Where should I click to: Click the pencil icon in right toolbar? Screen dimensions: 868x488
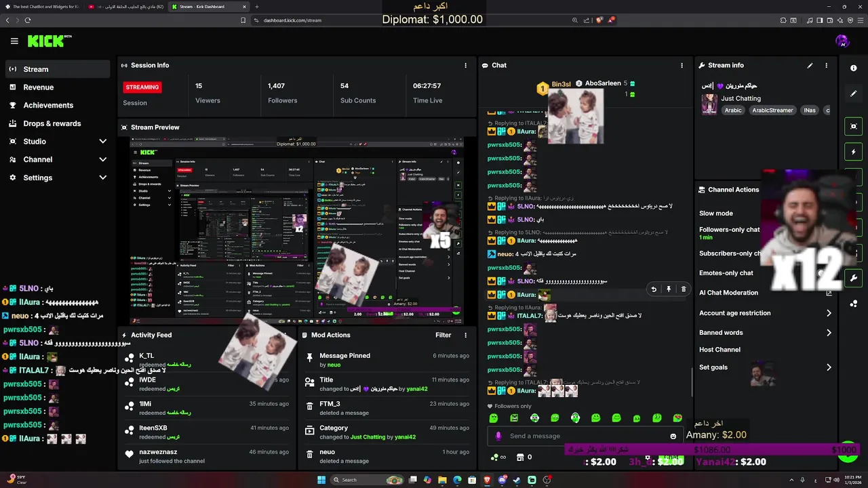coord(854,93)
